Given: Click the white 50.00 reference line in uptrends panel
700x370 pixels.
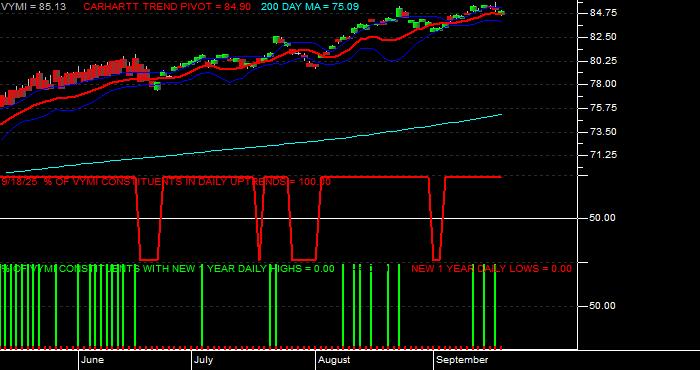Looking at the screenshot, I should coord(289,218).
